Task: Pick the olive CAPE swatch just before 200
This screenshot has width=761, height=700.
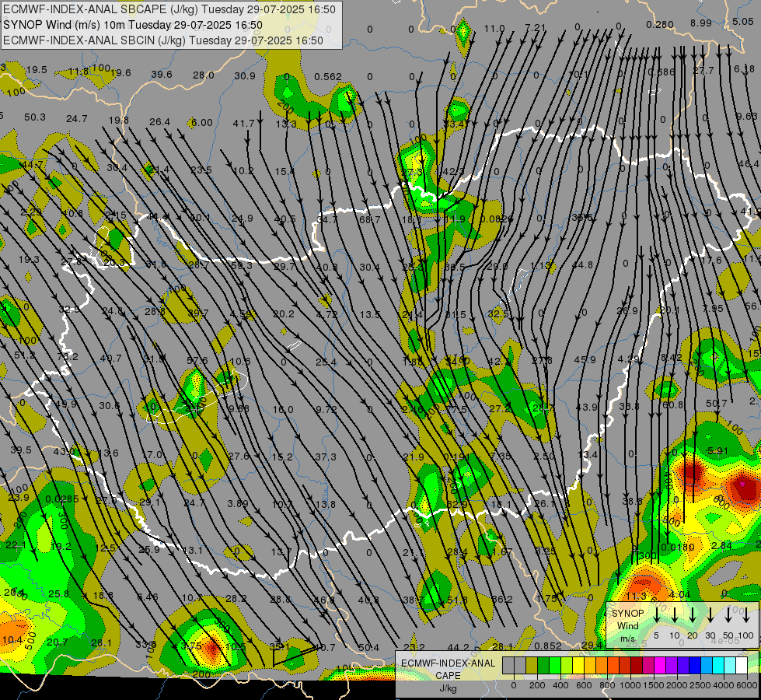Action: (x=532, y=666)
